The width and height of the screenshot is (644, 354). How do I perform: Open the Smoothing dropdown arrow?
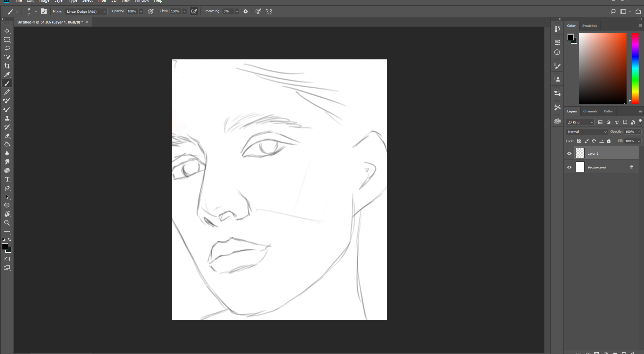tap(237, 11)
